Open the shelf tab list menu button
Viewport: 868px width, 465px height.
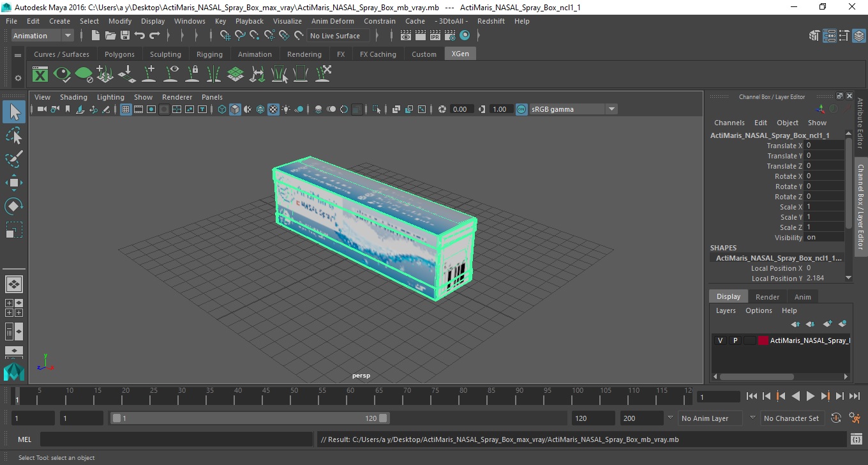click(x=18, y=56)
